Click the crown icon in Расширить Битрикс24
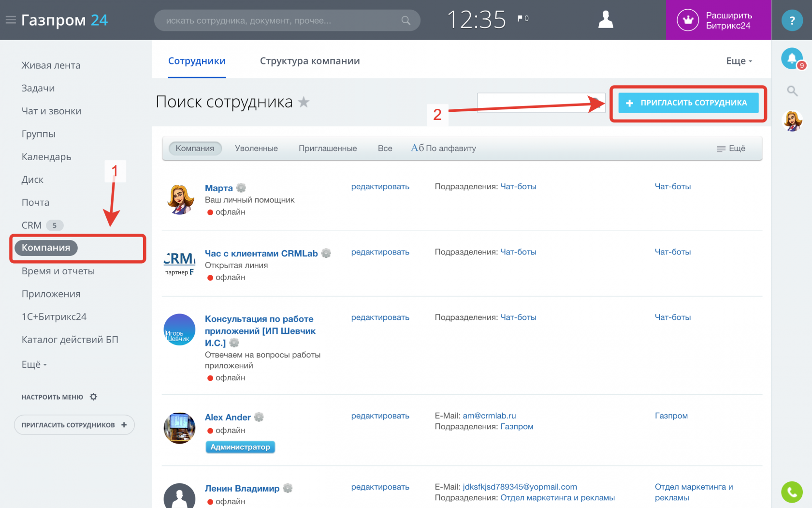Screen dimensions: 812x508 pyautogui.click(x=688, y=20)
